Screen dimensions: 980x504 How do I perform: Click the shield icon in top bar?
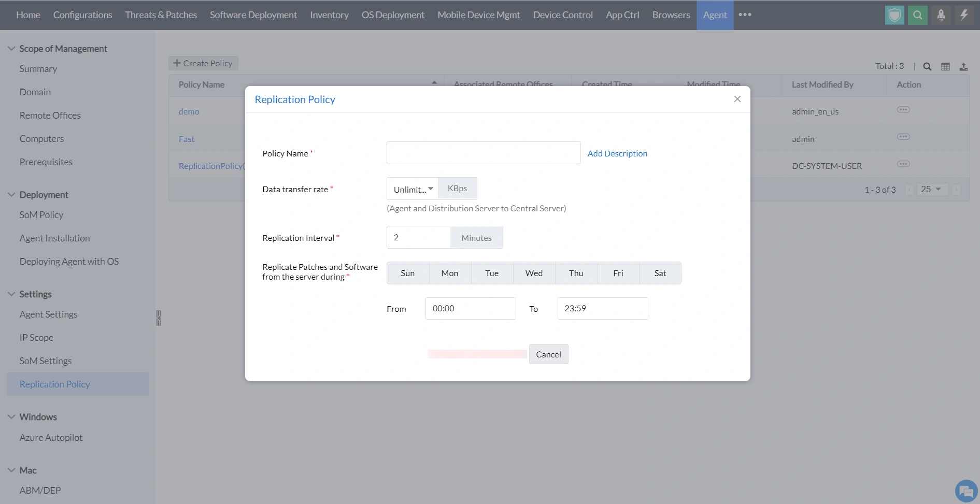tap(894, 15)
